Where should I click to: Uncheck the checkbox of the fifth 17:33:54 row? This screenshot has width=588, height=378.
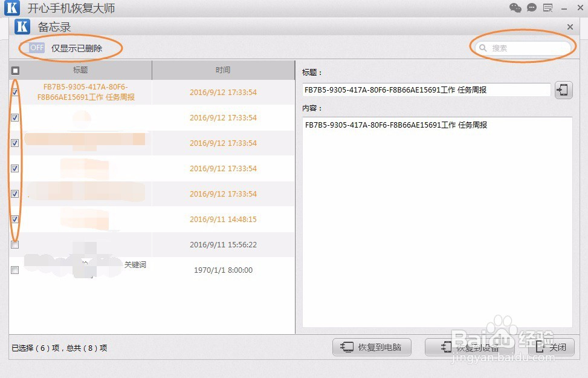pyautogui.click(x=15, y=194)
